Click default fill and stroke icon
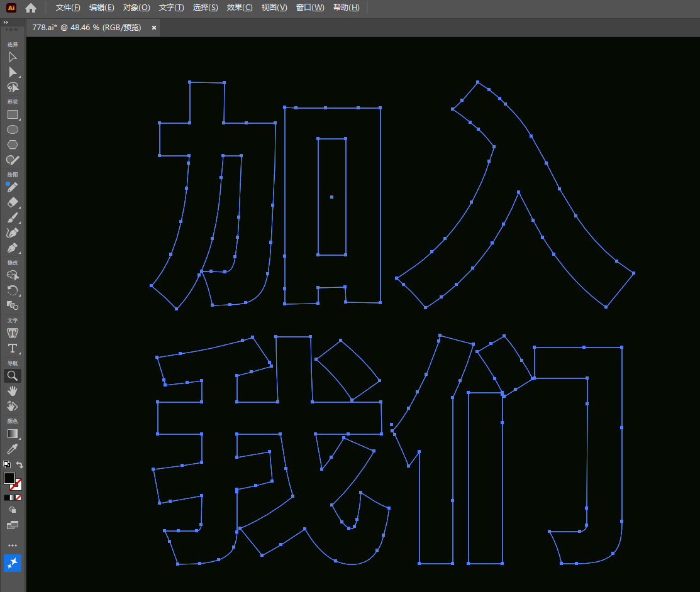 7,464
